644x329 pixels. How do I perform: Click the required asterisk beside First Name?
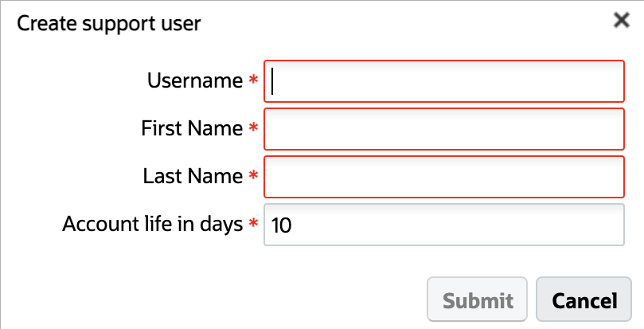254,129
